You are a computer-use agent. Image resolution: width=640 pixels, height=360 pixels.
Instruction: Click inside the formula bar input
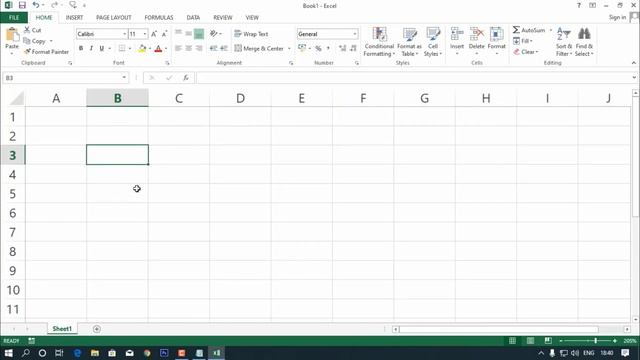tap(413, 78)
